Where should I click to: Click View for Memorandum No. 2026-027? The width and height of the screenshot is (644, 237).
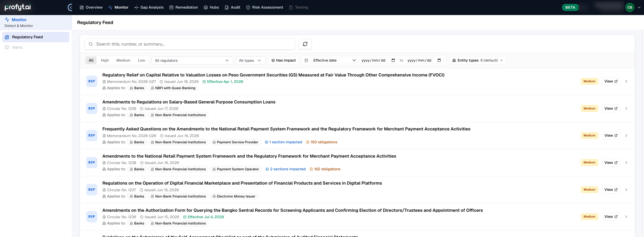[x=611, y=81]
